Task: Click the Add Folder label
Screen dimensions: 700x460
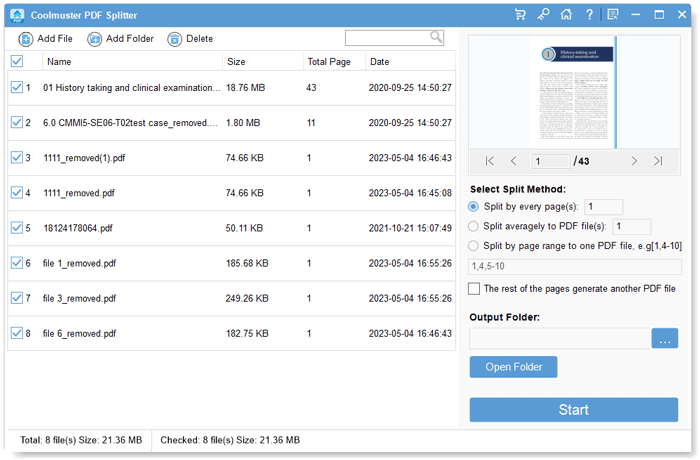Action: pyautogui.click(x=129, y=39)
